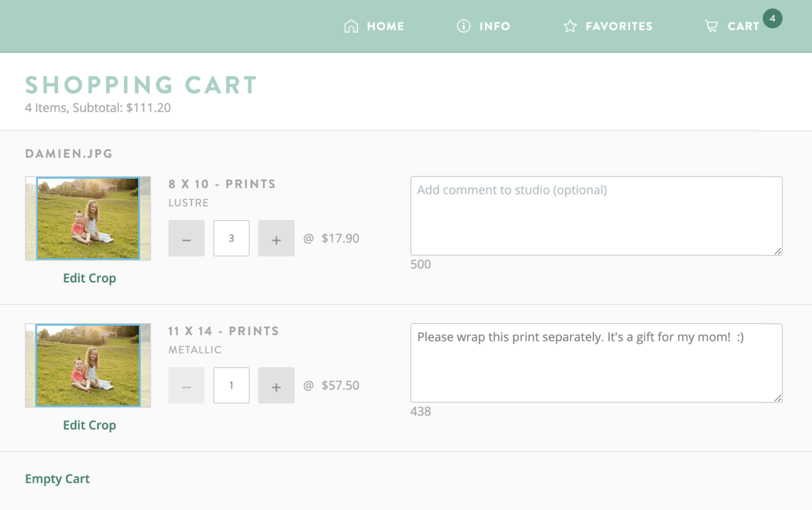The width and height of the screenshot is (812, 510).
Task: Click the 8x10 print photo thumbnail
Action: coord(88,218)
